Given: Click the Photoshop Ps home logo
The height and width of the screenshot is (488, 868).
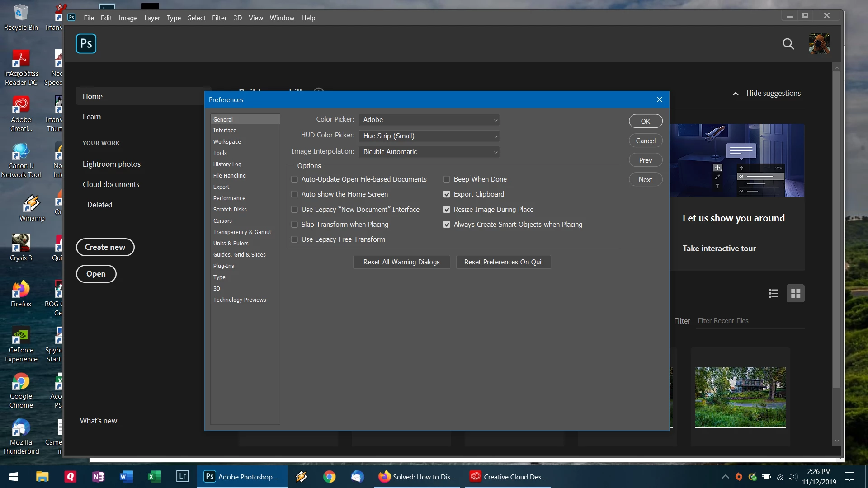Looking at the screenshot, I should pyautogui.click(x=86, y=44).
